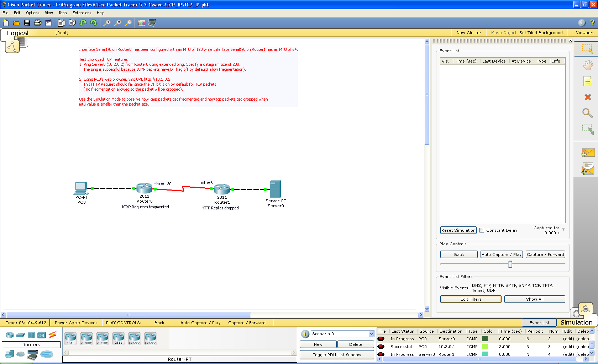Click the Show All button
Image resolution: width=598 pixels, height=364 pixels.
(x=535, y=299)
